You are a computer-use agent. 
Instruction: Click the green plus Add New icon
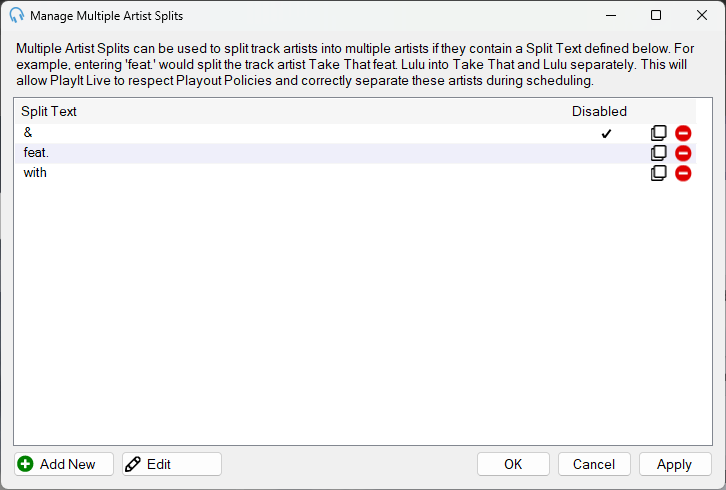(25, 464)
